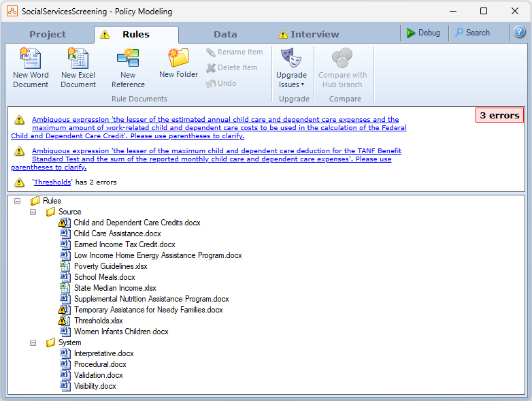Viewport: 532px width, 401px height.
Task: Click the warning icon beside the 'Thresholds' has 2 errors message
Action: tap(19, 182)
